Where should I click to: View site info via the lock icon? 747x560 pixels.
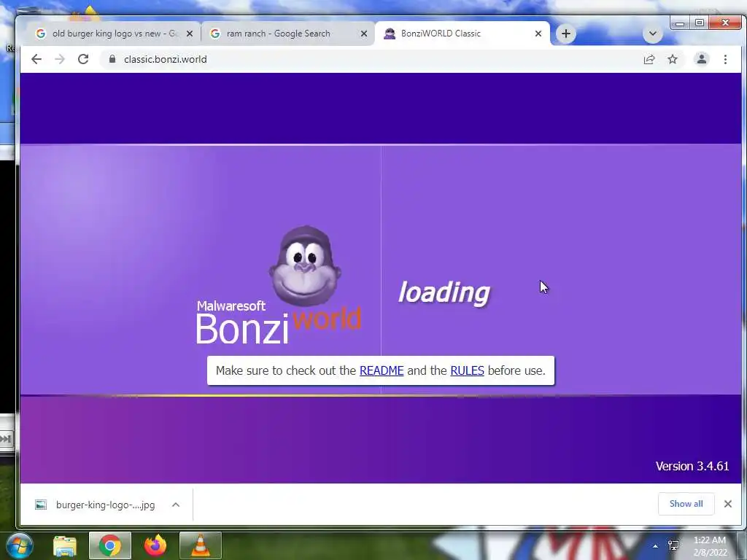coord(112,59)
